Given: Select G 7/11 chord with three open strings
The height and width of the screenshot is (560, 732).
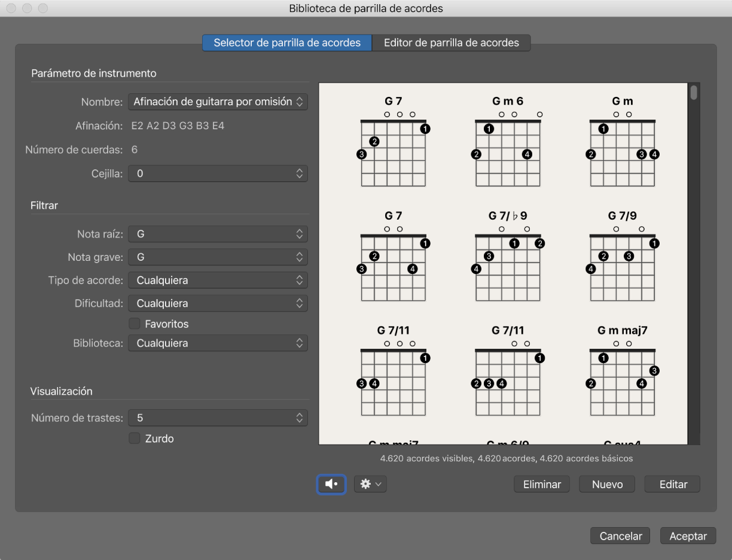Looking at the screenshot, I should (394, 371).
